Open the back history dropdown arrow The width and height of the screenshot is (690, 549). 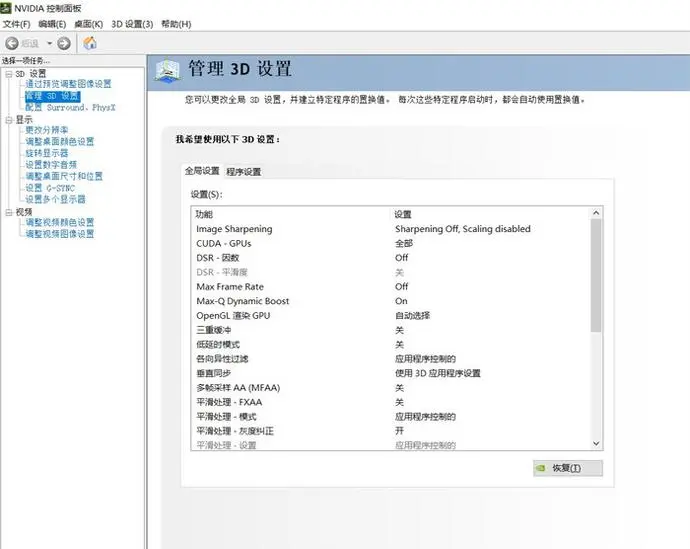point(49,43)
